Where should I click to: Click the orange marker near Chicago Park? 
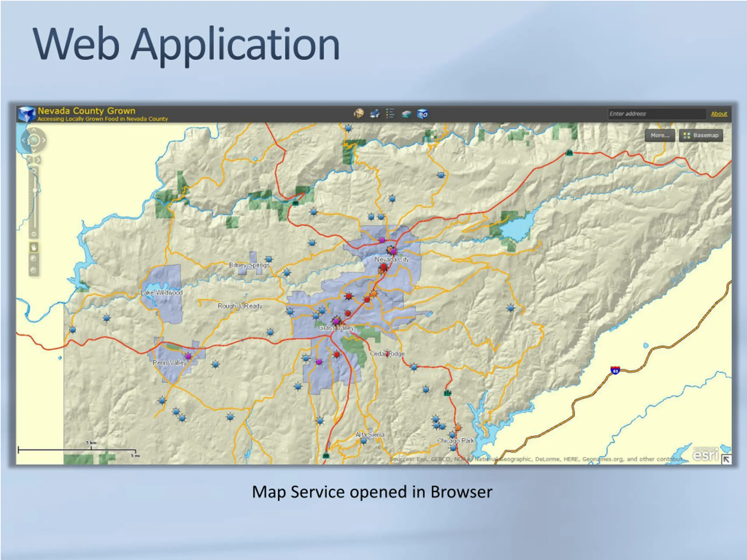point(458,428)
